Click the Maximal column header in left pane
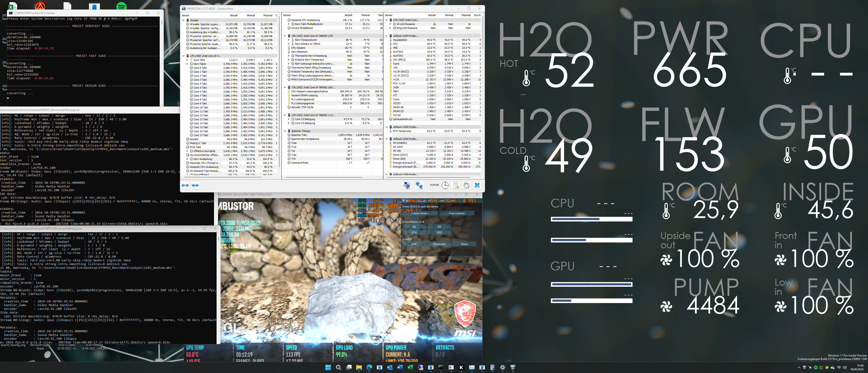 [265, 15]
